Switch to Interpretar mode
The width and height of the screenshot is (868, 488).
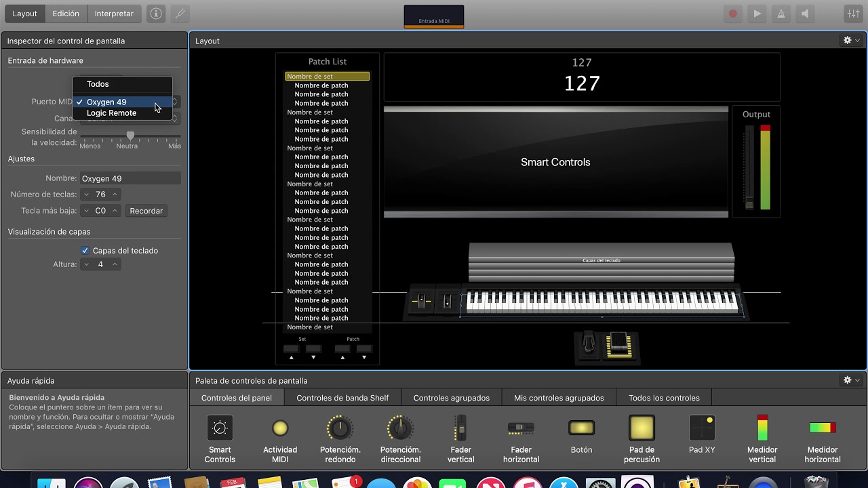tap(114, 14)
